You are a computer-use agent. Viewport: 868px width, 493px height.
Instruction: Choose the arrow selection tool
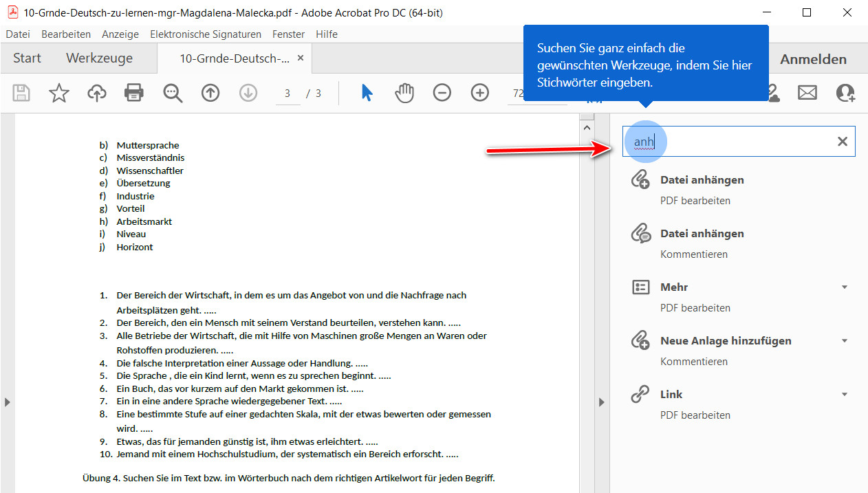pyautogui.click(x=367, y=93)
